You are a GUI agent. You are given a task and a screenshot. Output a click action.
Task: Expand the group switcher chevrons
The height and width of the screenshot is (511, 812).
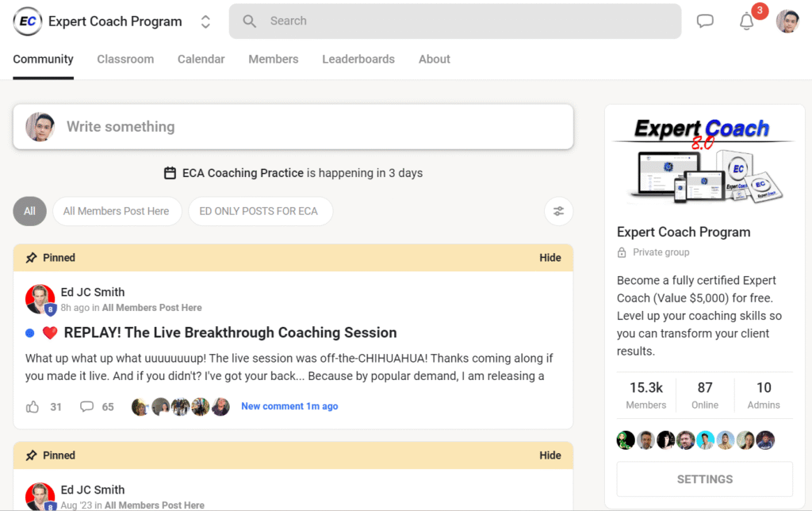205,21
